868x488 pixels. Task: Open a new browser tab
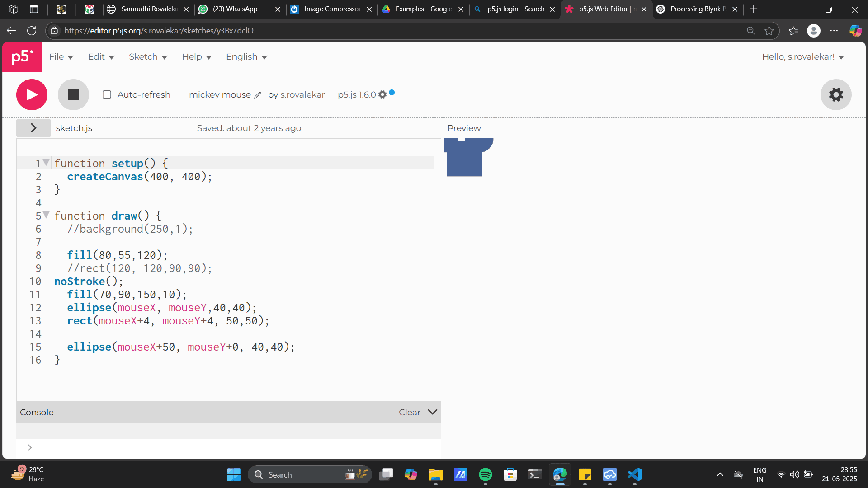754,9
